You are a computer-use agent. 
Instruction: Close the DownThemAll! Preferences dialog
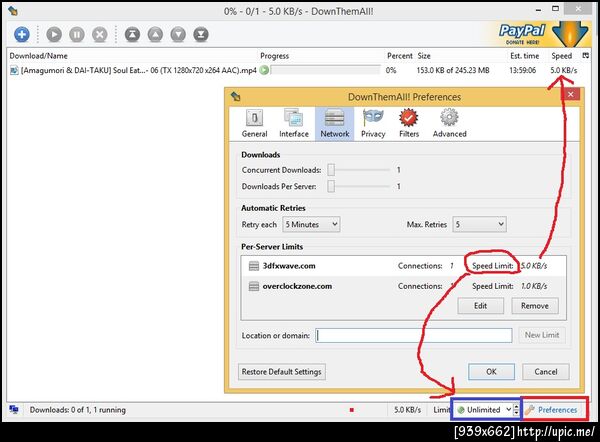[x=571, y=94]
